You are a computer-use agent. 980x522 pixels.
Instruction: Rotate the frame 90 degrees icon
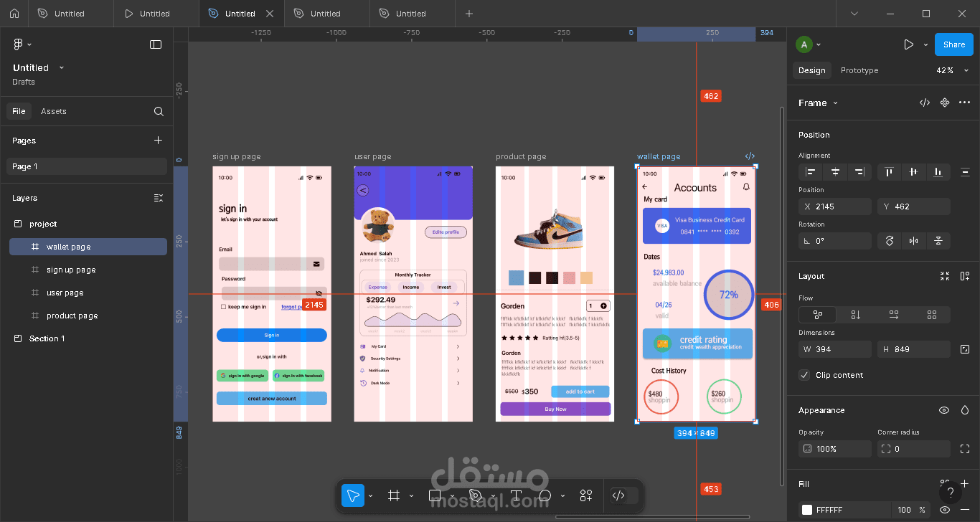pos(890,241)
